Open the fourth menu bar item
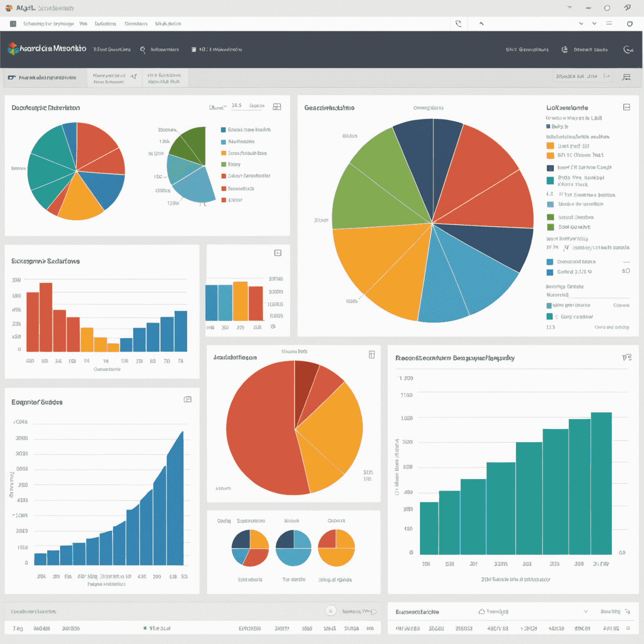Image resolution: width=644 pixels, height=644 pixels. (x=136, y=24)
